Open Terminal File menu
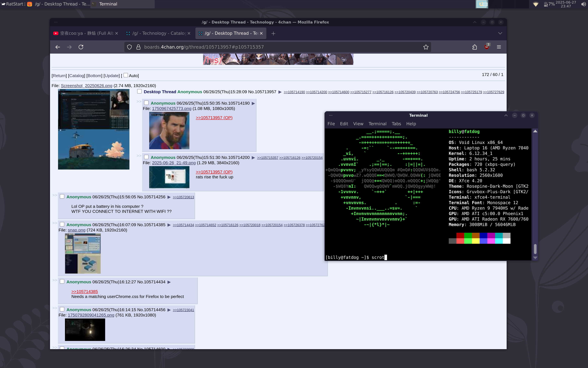 point(331,124)
